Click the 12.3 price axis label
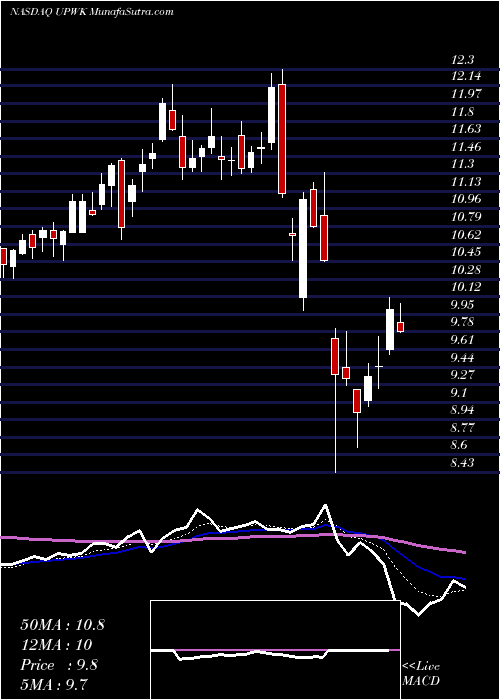The image size is (500, 700). click(463, 59)
